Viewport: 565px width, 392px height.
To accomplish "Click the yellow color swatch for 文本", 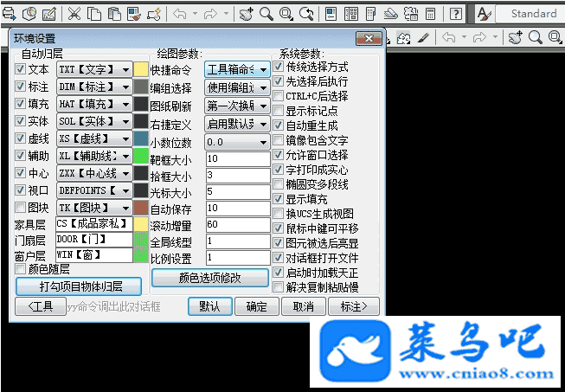I will click(x=142, y=69).
